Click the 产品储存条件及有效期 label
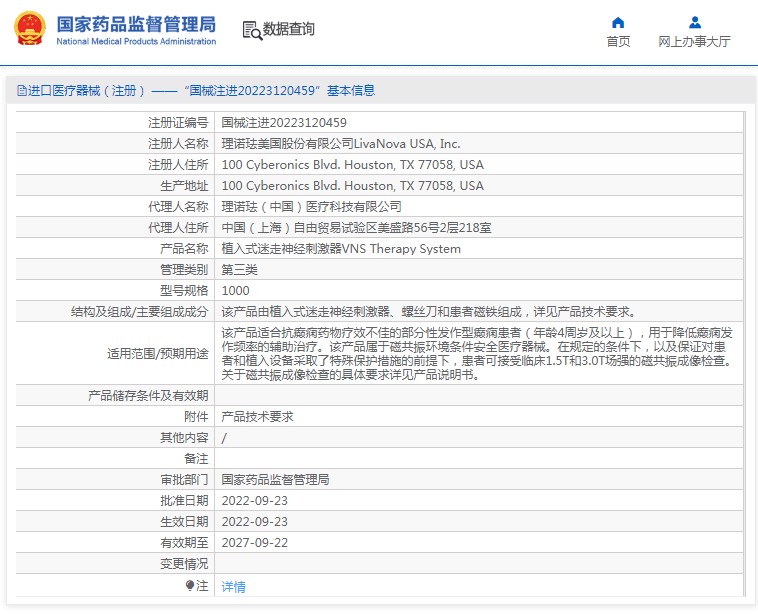758x614 pixels. [x=148, y=396]
